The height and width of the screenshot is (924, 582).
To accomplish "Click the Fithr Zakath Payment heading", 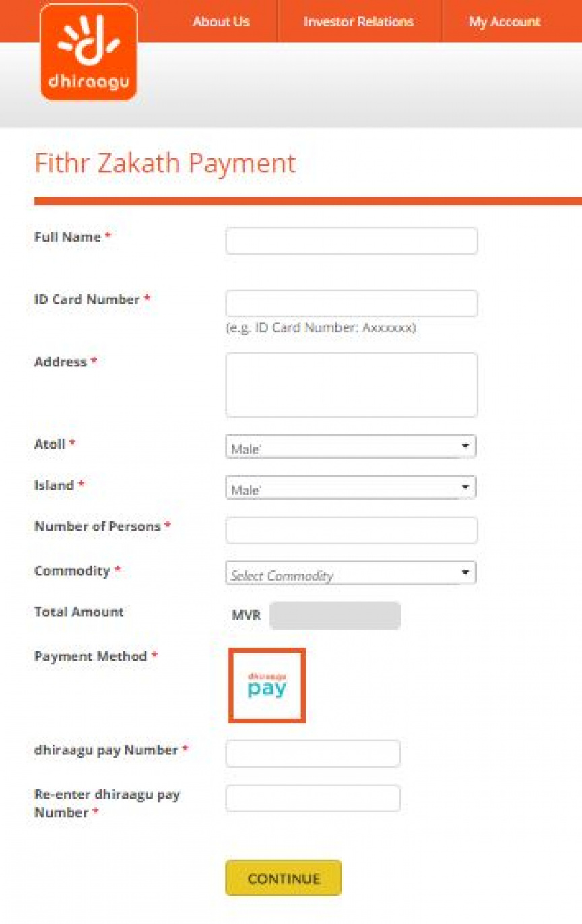I will click(165, 164).
